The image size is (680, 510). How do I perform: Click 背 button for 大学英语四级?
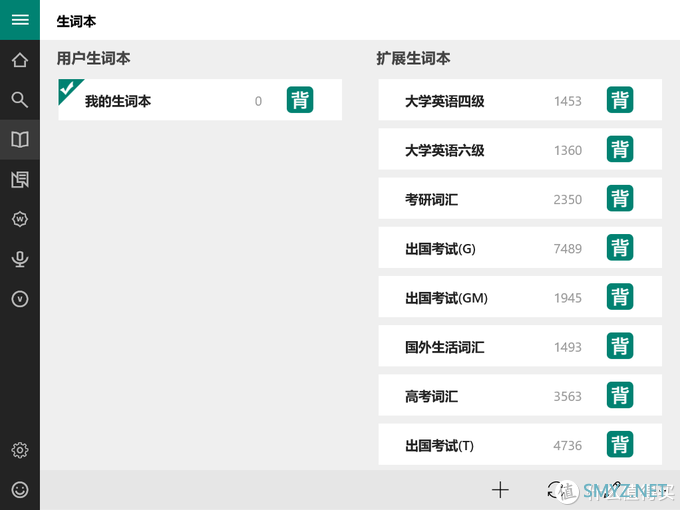click(620, 101)
